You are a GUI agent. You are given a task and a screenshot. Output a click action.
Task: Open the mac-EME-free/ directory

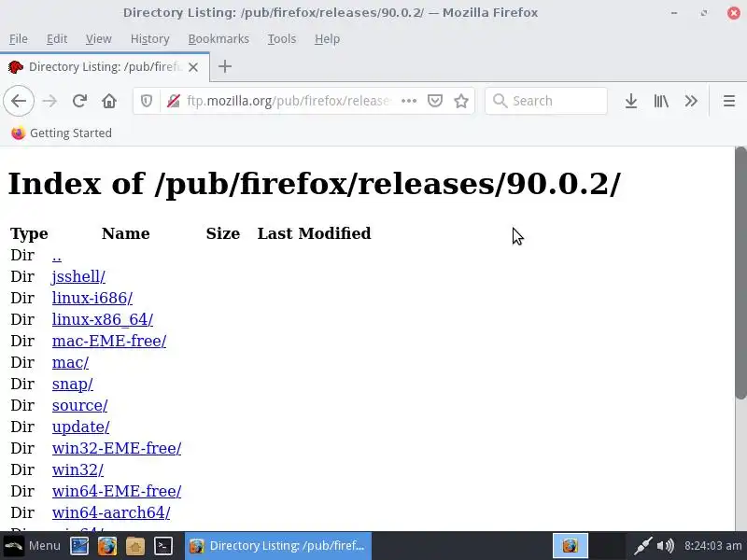coord(109,341)
